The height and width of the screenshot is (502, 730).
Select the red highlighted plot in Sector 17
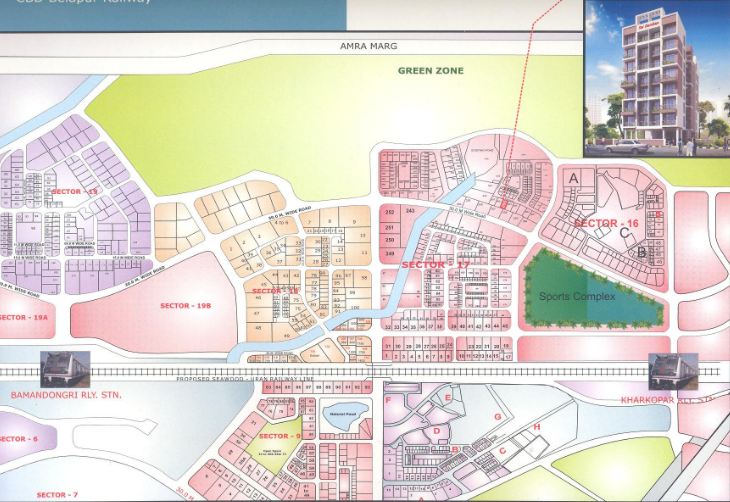coord(503,204)
